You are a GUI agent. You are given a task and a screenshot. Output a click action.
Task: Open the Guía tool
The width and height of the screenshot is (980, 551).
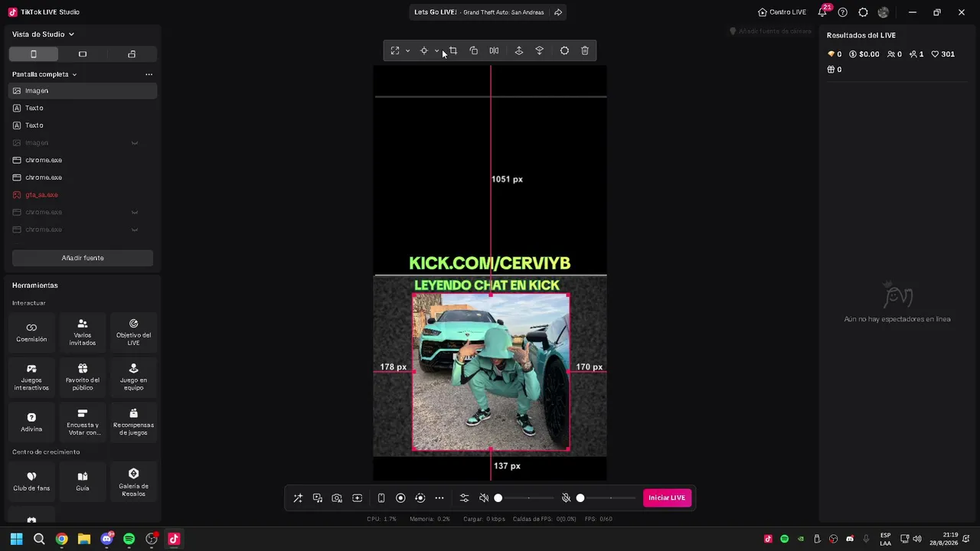coord(83,481)
